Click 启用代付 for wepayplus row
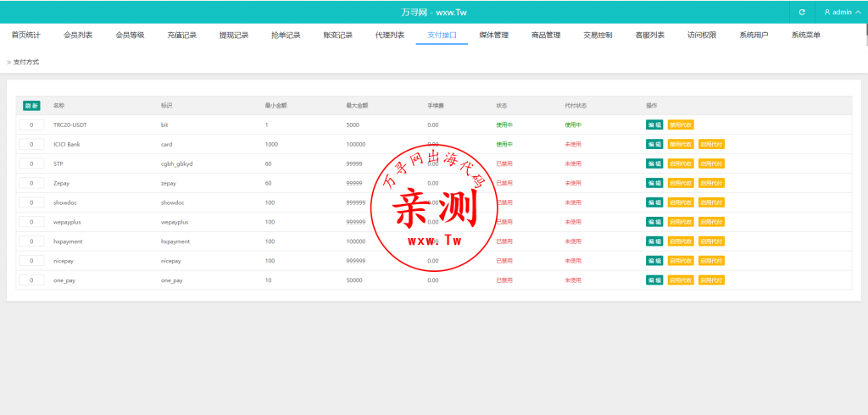The width and height of the screenshot is (868, 415). click(x=711, y=222)
